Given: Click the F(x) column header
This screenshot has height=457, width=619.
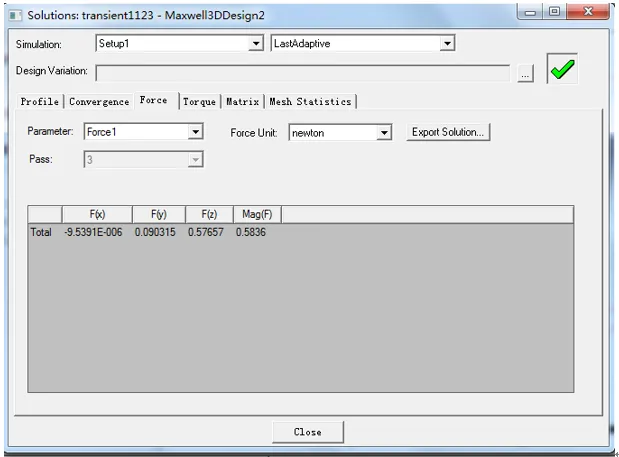Looking at the screenshot, I should [97, 214].
